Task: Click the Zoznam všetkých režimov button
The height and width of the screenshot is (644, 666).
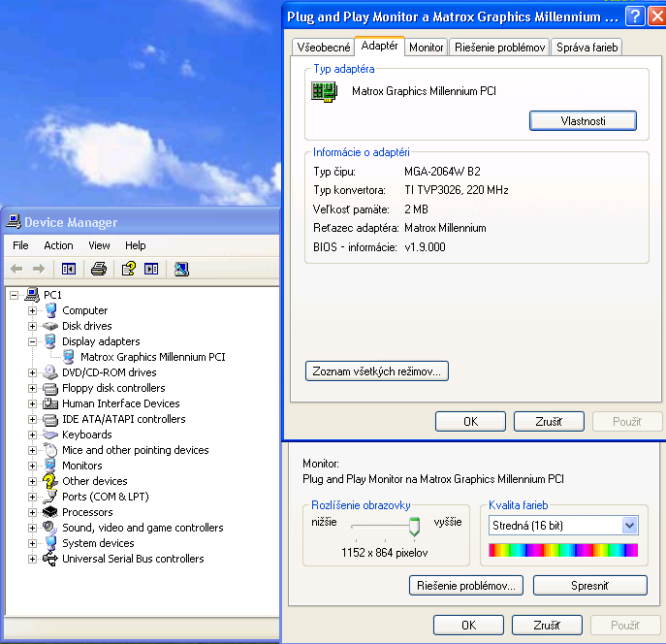Action: point(377,370)
